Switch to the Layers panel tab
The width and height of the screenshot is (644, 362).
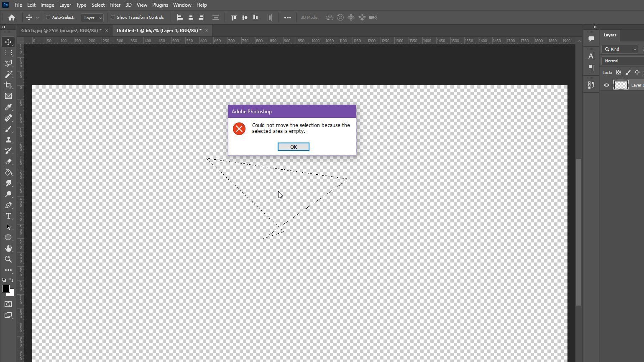pos(610,35)
